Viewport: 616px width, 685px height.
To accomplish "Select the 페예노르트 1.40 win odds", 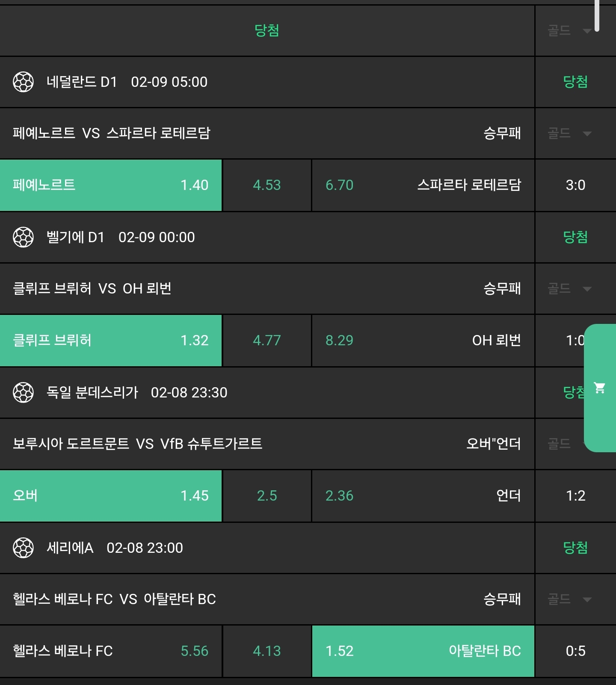I will pos(110,185).
